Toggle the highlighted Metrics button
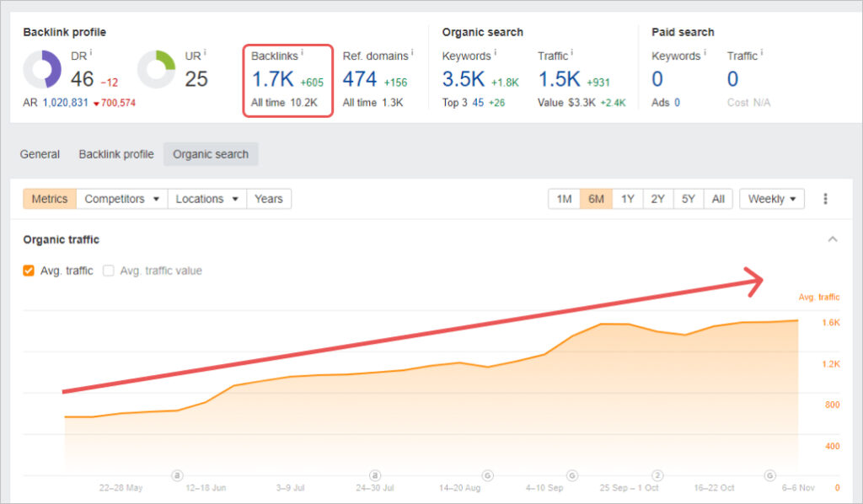Viewport: 863px width, 504px height. 49,198
